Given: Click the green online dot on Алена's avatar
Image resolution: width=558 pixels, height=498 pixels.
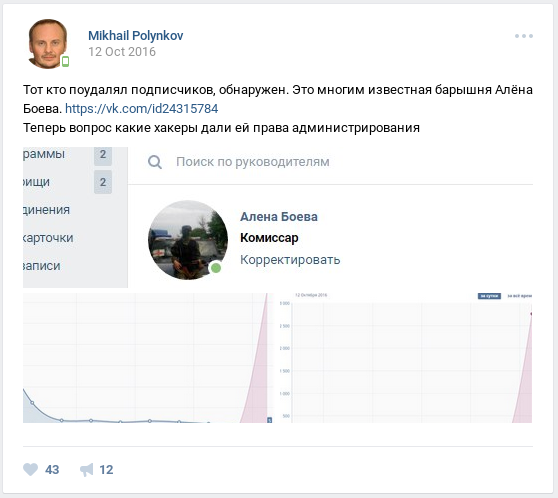Looking at the screenshot, I should (216, 268).
